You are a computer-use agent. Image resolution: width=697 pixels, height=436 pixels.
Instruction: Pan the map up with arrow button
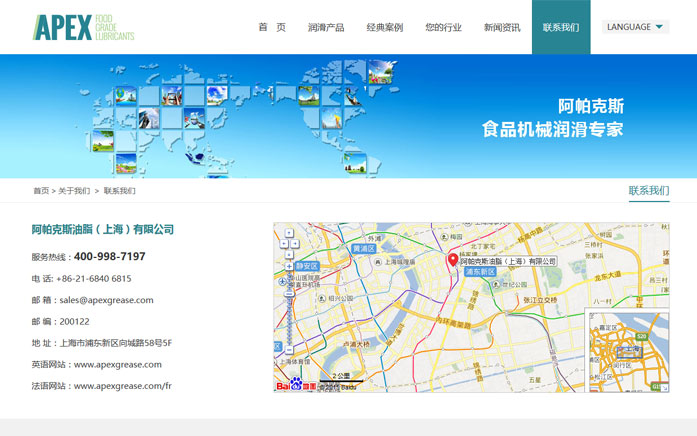pos(289,233)
